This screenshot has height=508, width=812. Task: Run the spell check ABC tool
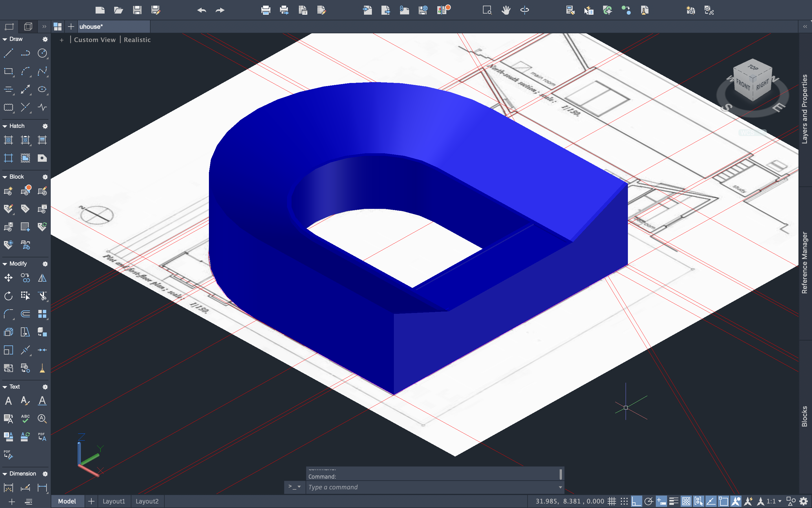pos(25,419)
